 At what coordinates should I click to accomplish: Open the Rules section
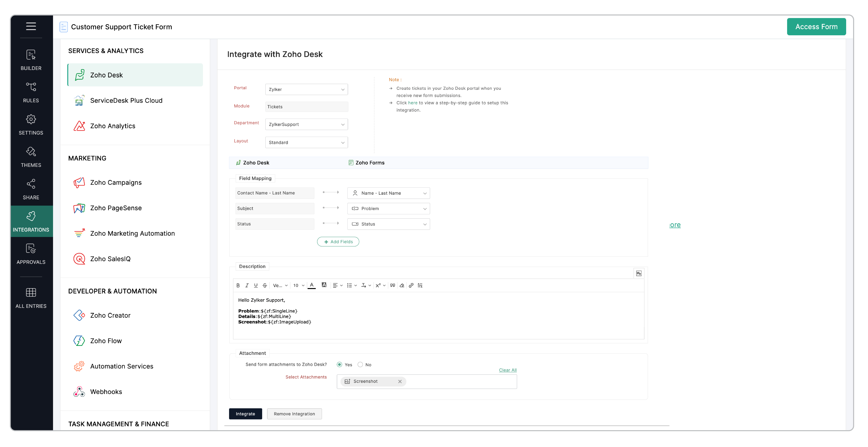coord(31,92)
